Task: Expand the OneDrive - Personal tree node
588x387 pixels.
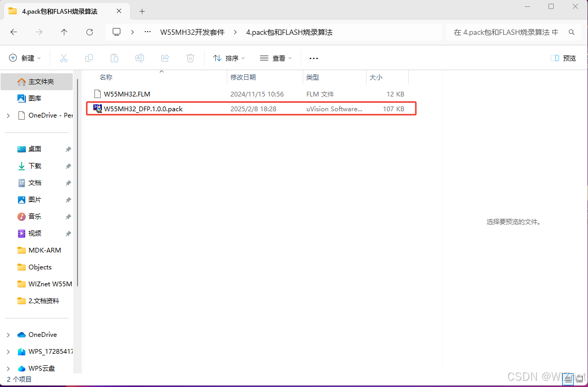Action: point(8,115)
